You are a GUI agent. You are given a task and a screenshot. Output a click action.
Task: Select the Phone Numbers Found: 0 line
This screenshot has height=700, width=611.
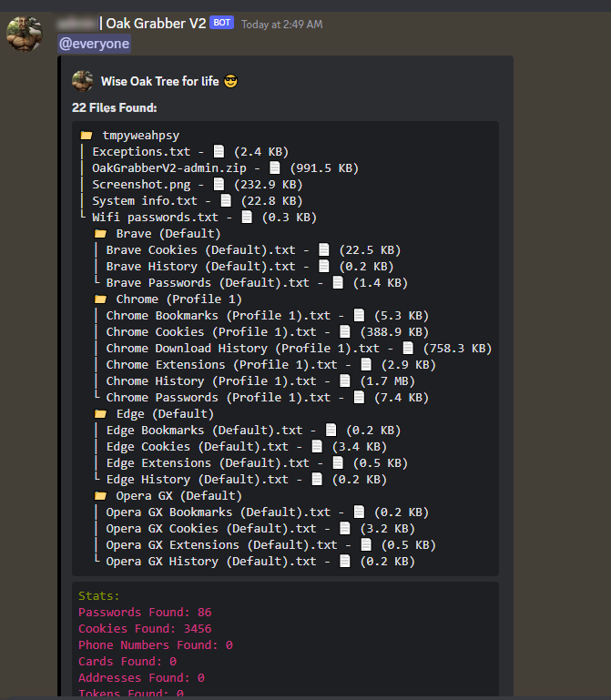156,645
